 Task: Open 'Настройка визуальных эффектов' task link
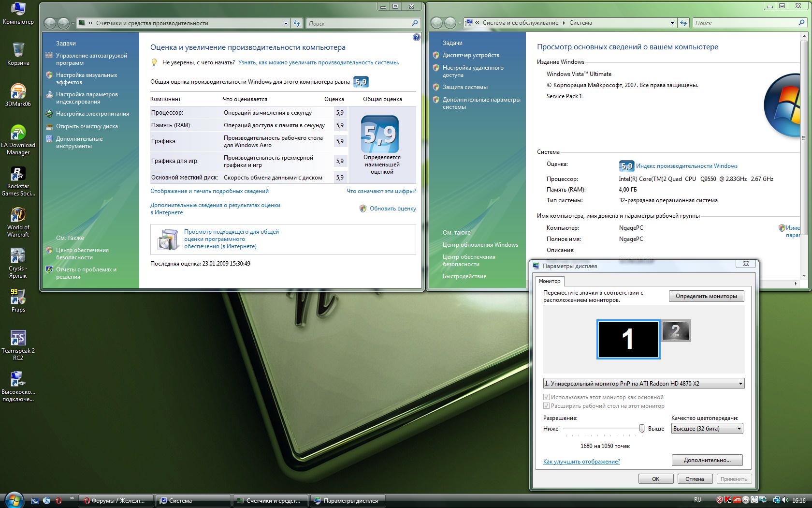coord(87,79)
